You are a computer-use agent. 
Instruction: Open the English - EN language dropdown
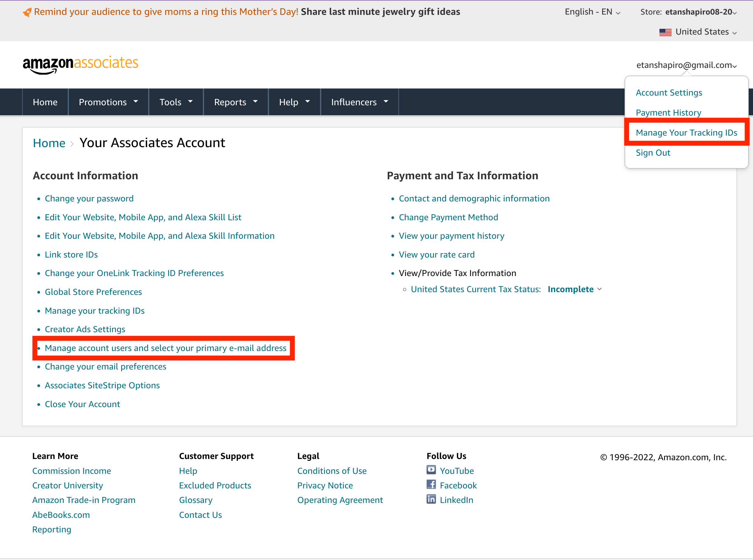coord(593,12)
